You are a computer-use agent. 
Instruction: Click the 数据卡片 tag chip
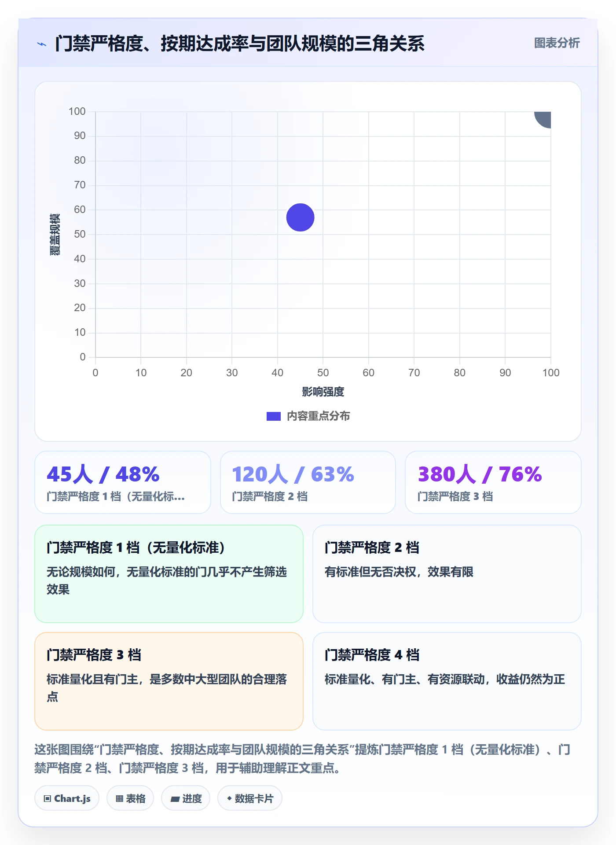click(x=250, y=798)
